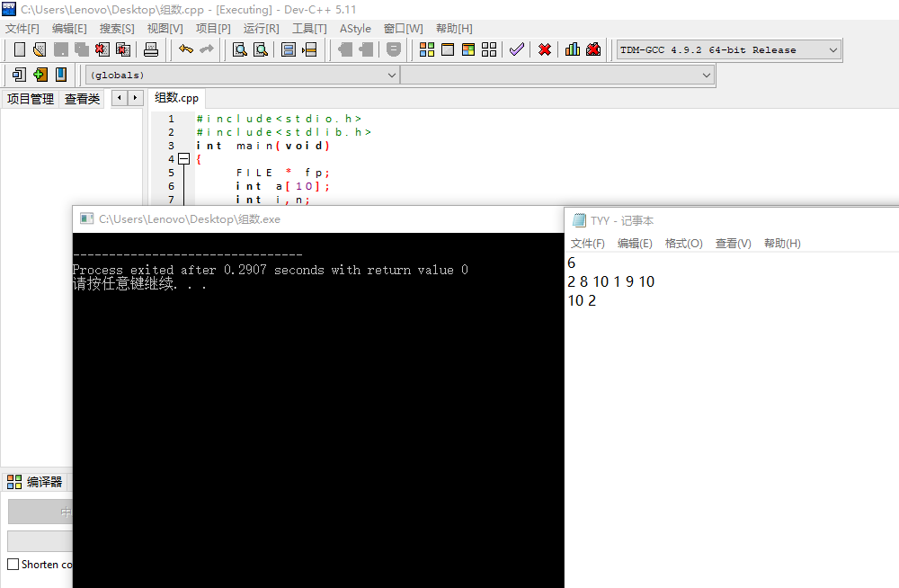899x588 pixels.
Task: Open the 项目[P] menu
Action: 213,29
